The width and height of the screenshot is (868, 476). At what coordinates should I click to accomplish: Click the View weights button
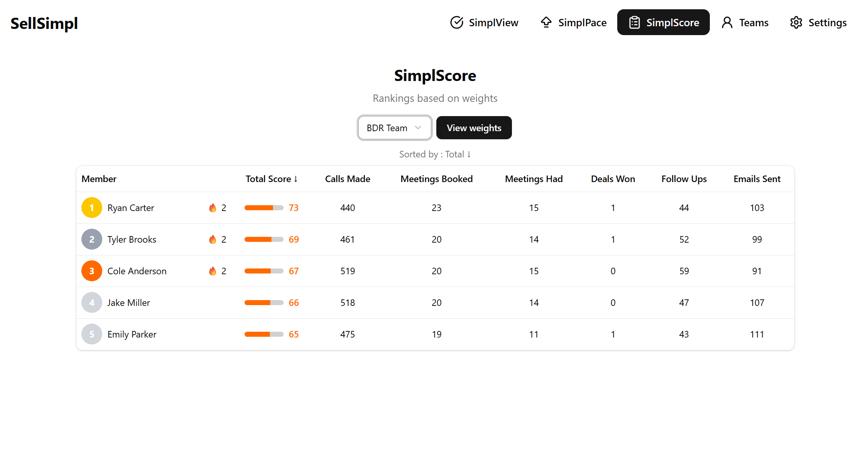[474, 128]
